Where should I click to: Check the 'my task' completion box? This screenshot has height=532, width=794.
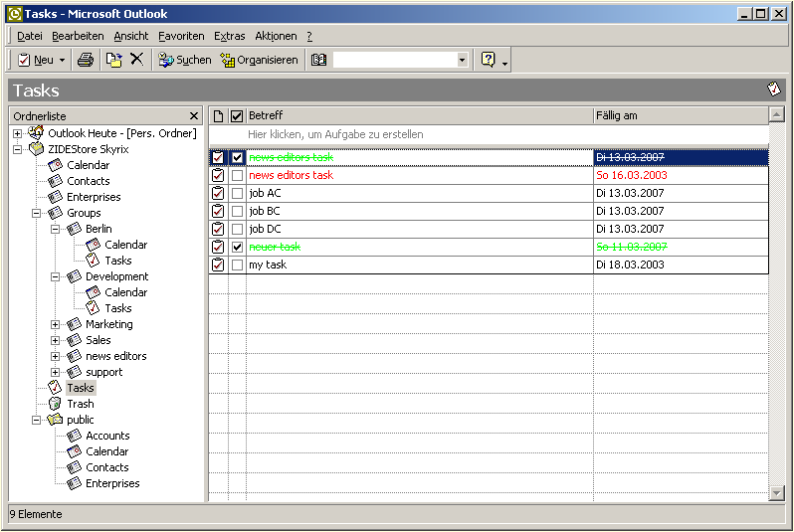tap(237, 265)
